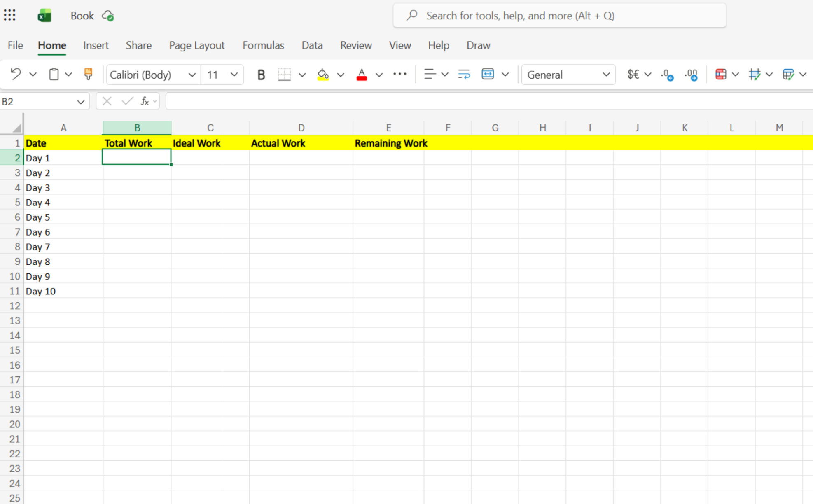Expand the merge options arrow

tap(505, 75)
